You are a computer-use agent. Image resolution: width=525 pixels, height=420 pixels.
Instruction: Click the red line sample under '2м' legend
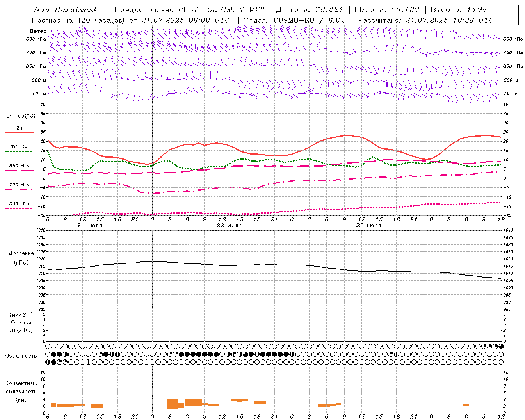pyautogui.click(x=19, y=133)
